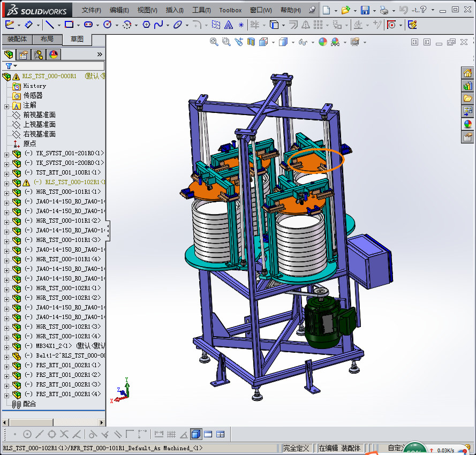
Task: Open the Display Style dropdown arrow
Action: coord(293,42)
